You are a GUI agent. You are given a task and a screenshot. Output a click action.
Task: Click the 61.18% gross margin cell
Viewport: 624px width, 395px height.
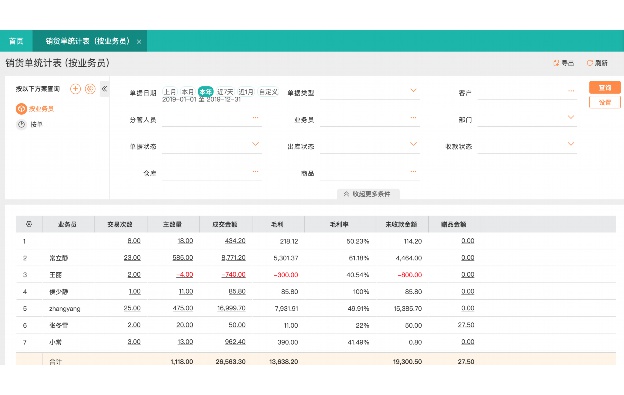click(x=359, y=258)
